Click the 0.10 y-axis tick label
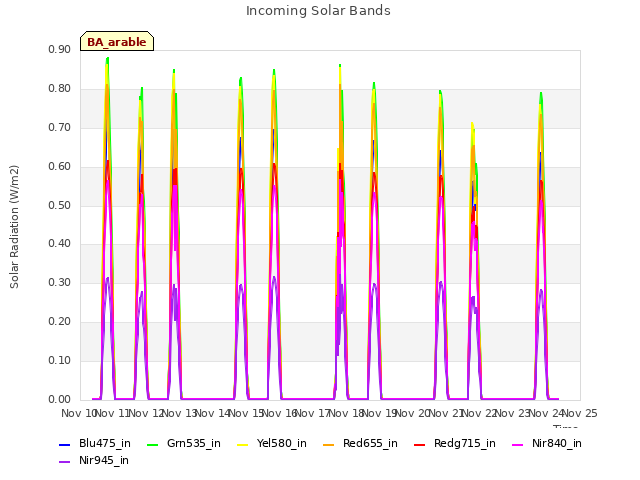Screen dimensions: 640x480 [60, 360]
